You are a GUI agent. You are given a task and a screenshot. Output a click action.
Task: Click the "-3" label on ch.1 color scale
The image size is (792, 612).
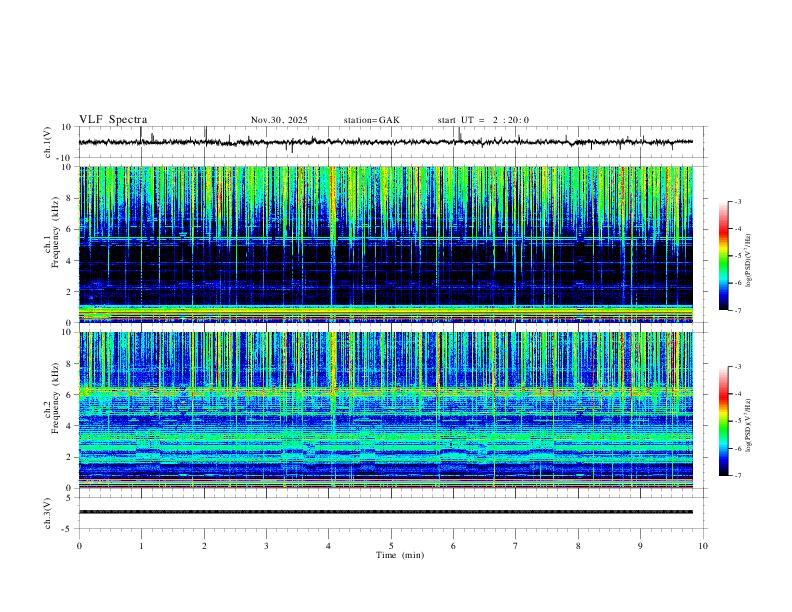[738, 201]
